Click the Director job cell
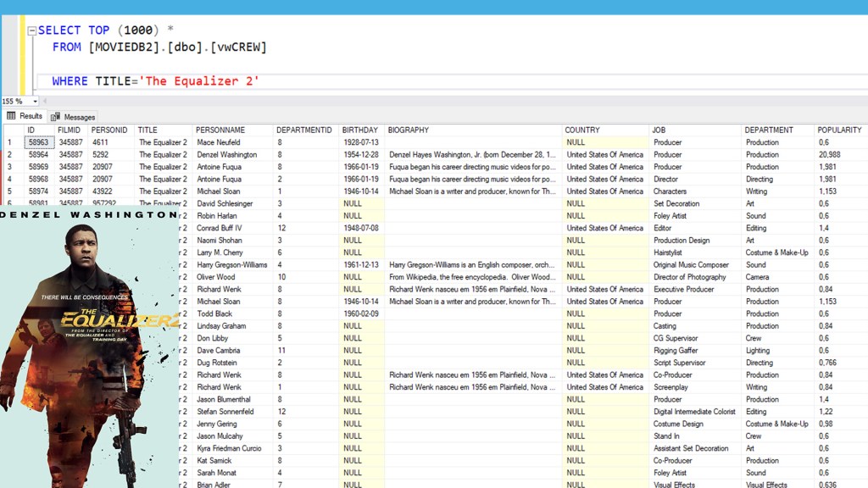This screenshot has width=868, height=488. pos(668,180)
